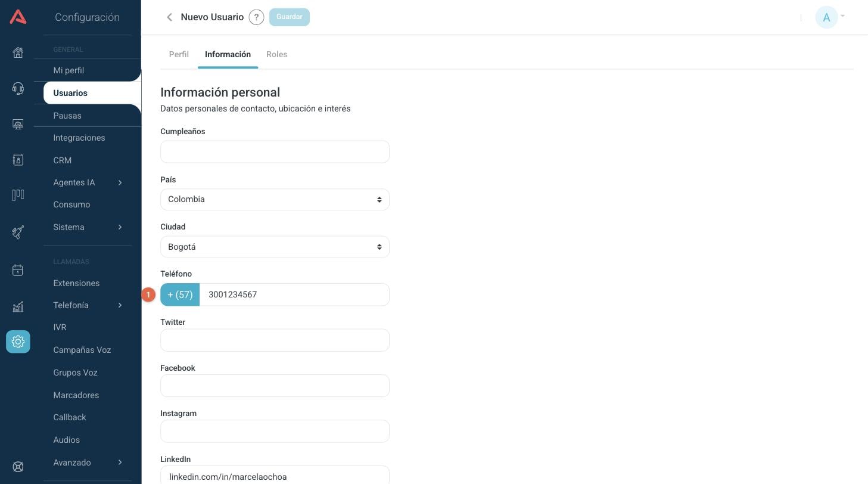Click the Cumpleaños input field
Screen dimensions: 868x484
(x=275, y=151)
